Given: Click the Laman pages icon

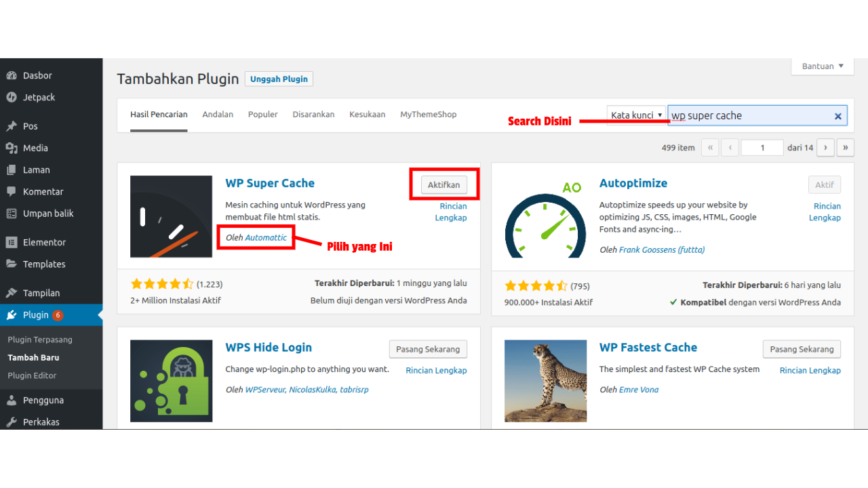Looking at the screenshot, I should point(12,169).
